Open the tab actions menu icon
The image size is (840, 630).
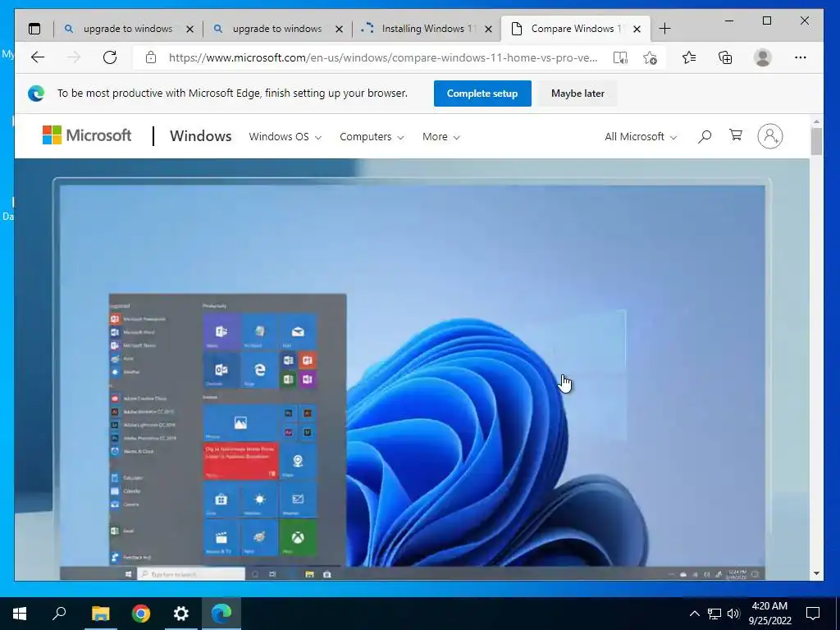tap(34, 29)
